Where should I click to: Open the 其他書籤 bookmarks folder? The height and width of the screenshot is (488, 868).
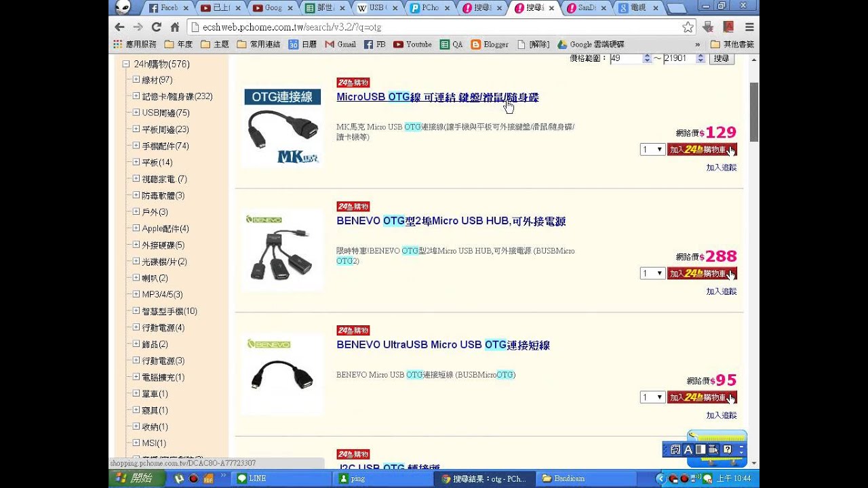coord(732,44)
